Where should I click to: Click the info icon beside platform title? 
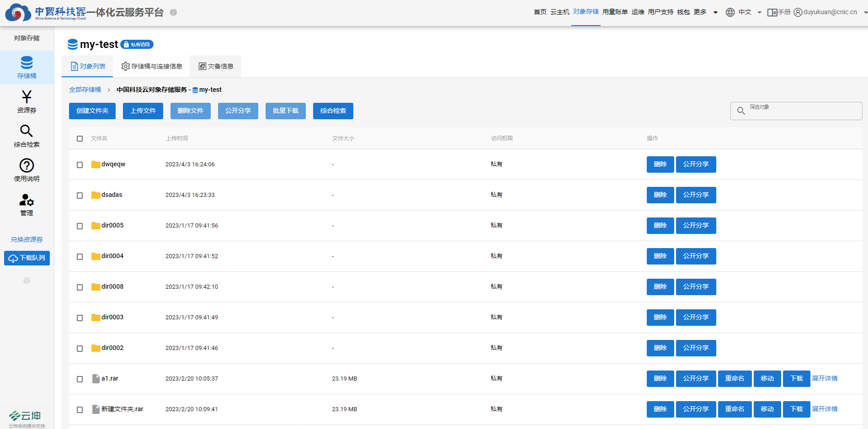click(173, 12)
